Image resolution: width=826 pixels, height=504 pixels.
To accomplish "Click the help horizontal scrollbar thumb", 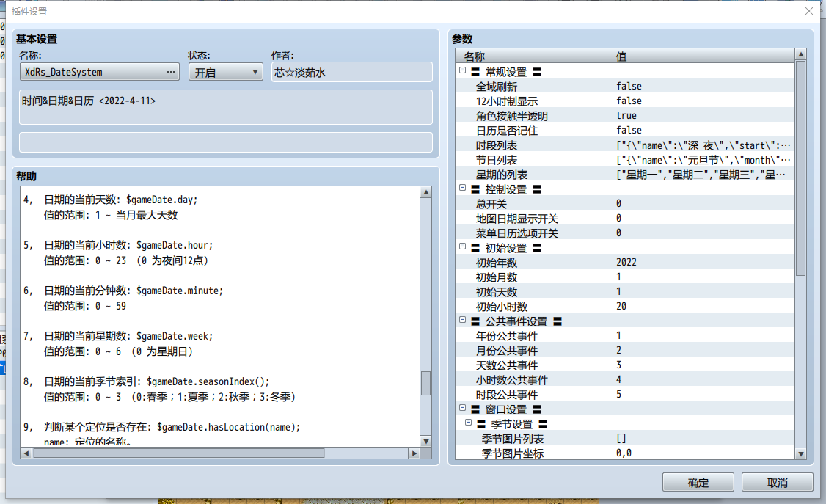I will tap(178, 453).
